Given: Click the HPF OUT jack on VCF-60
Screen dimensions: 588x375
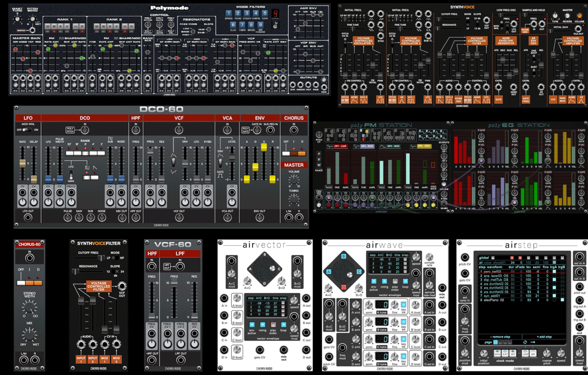Looking at the screenshot, I should point(152,360).
